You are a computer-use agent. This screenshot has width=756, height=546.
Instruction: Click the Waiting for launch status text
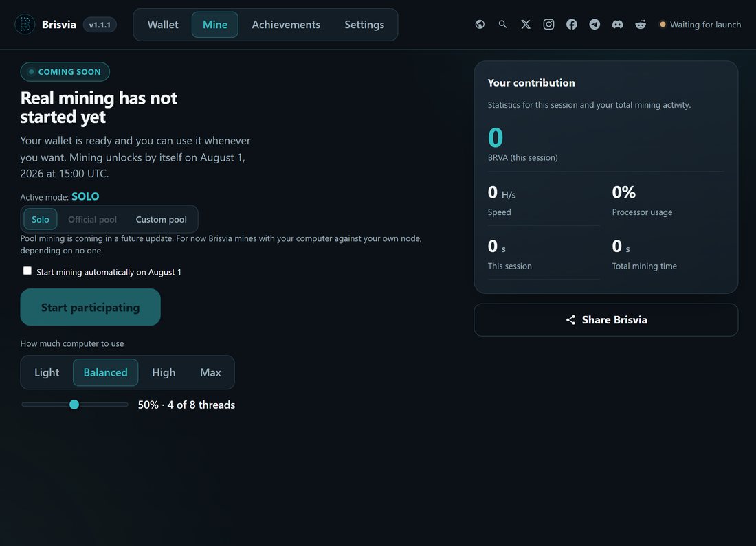705,25
